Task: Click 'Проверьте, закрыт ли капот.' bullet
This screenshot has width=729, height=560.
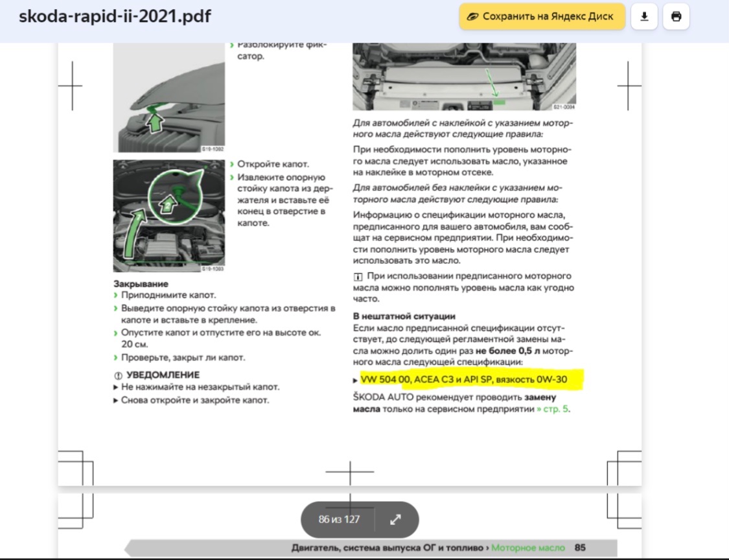Action: (x=183, y=357)
